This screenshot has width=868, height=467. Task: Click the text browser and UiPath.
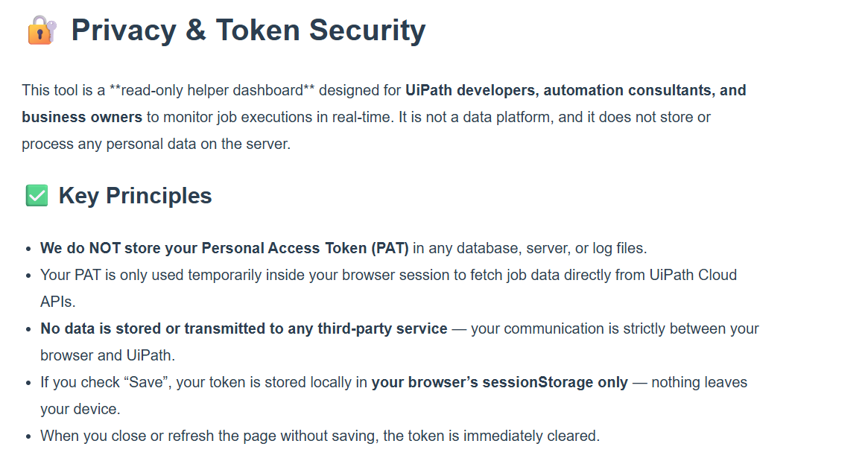pyautogui.click(x=107, y=355)
